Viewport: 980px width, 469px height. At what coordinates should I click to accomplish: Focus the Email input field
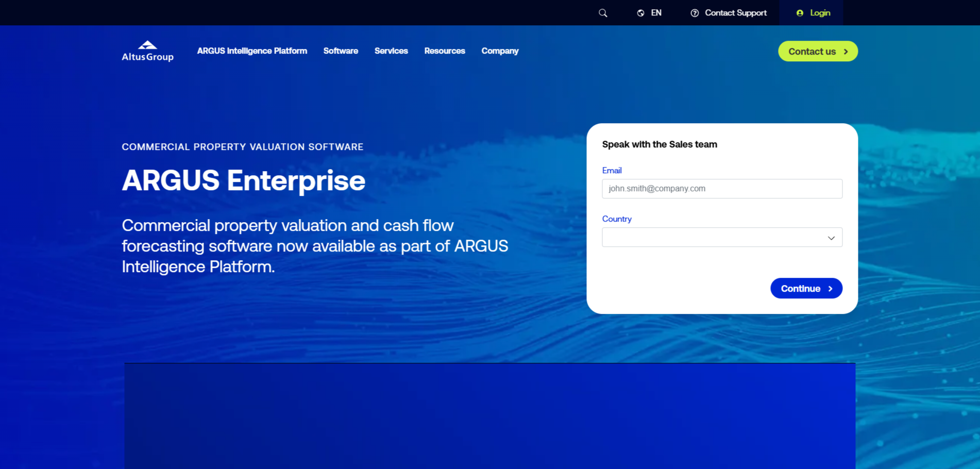[722, 189]
